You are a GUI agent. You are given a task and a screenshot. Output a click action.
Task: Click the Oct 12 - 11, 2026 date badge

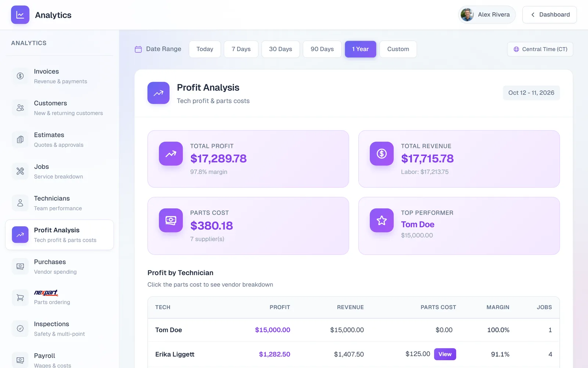(531, 93)
